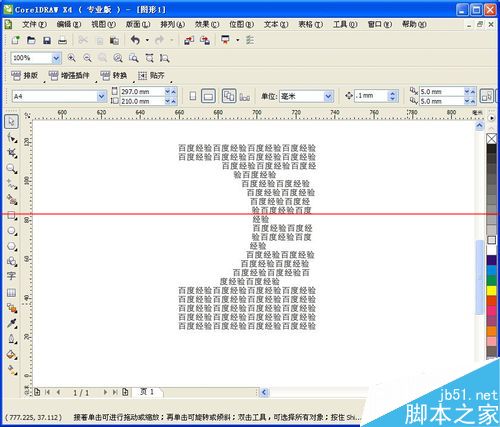Screen dimensions: 500x427
Task: Select the Interactive Fill tool in the toolbox
Action: 12,370
